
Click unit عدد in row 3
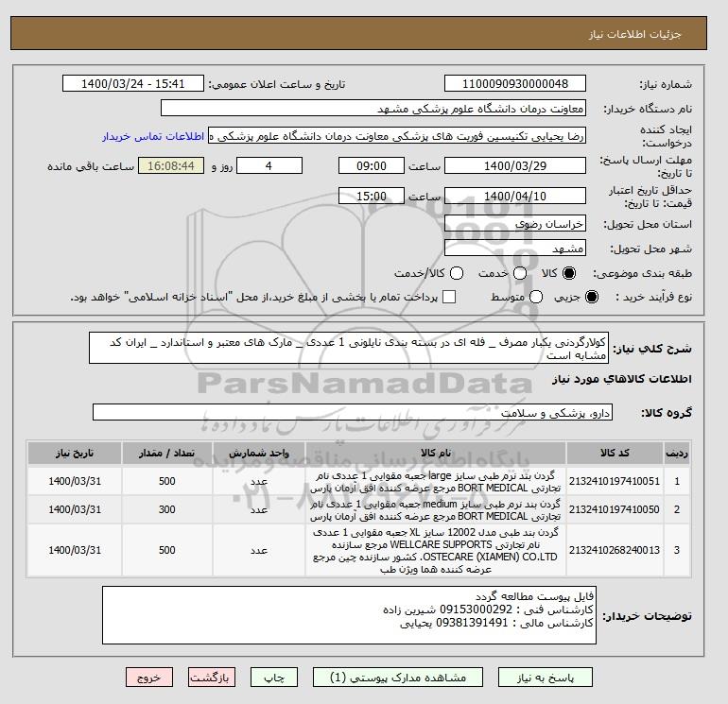click(259, 550)
